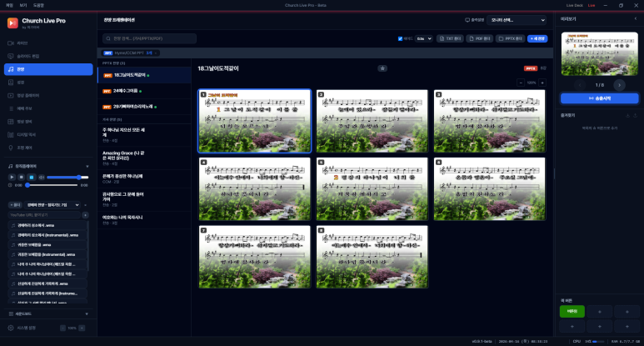Stop the music player playback

(22, 177)
